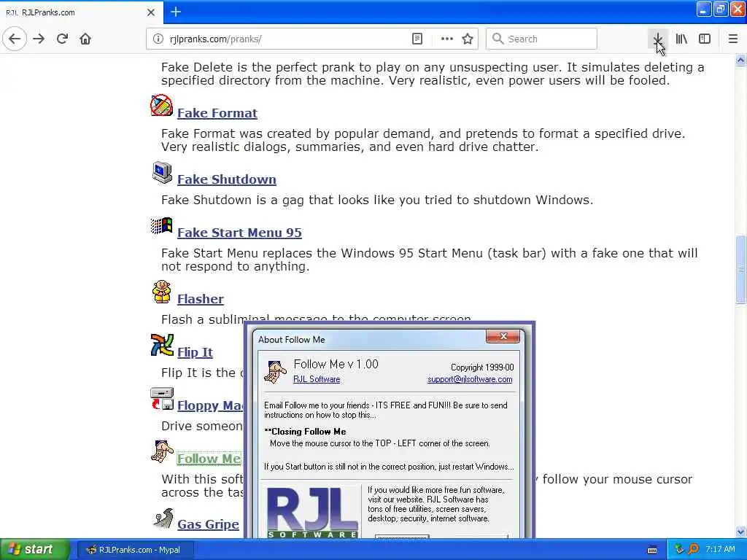Open the Follow Me link on the page
Image resolution: width=747 pixels, height=560 pixels.
tap(209, 459)
